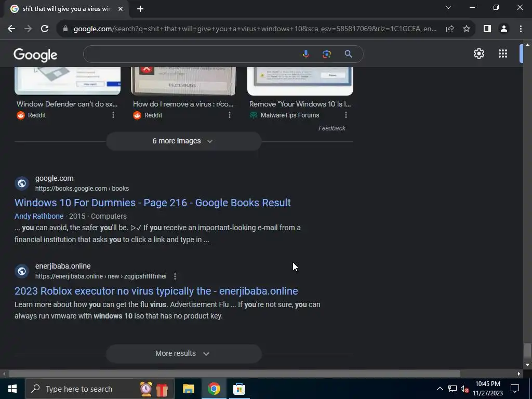The width and height of the screenshot is (532, 399).
Task: Click the Google logo
Action: (x=35, y=55)
